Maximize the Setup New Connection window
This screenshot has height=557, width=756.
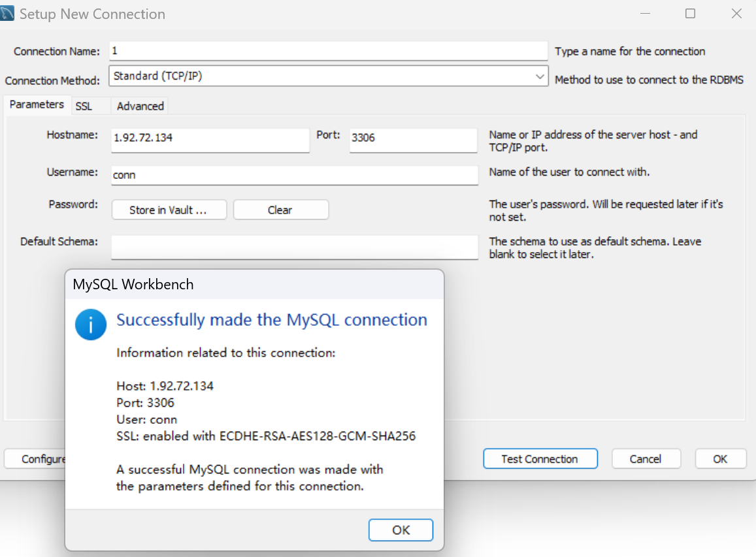(691, 14)
